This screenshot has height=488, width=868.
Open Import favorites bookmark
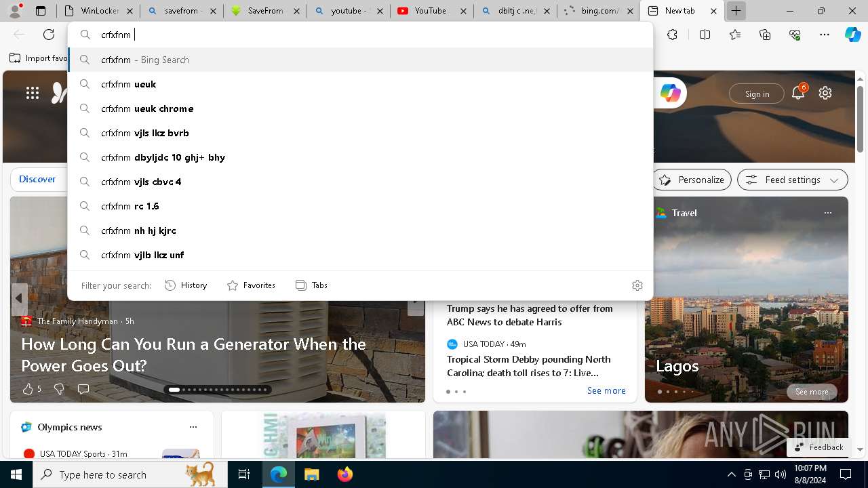(x=39, y=58)
